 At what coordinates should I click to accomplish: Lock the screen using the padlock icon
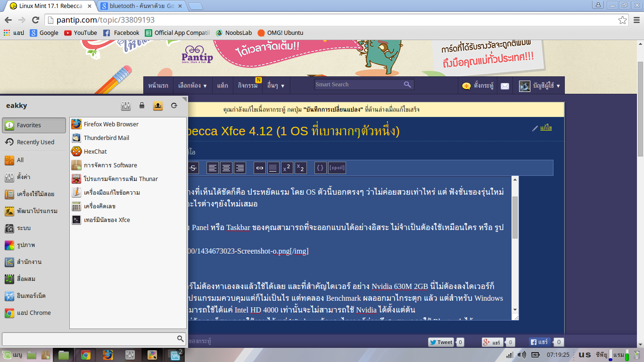pos(142,106)
